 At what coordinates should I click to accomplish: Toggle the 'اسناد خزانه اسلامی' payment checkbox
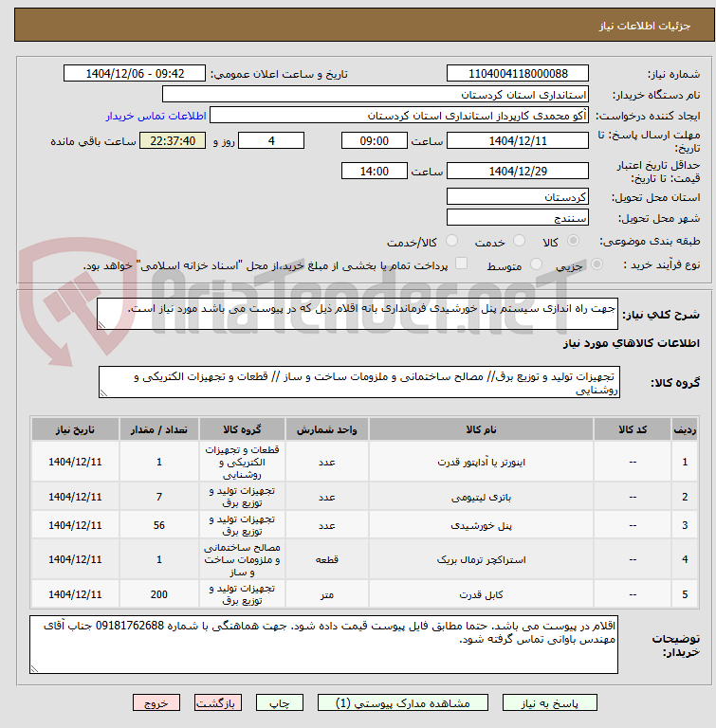click(x=461, y=264)
